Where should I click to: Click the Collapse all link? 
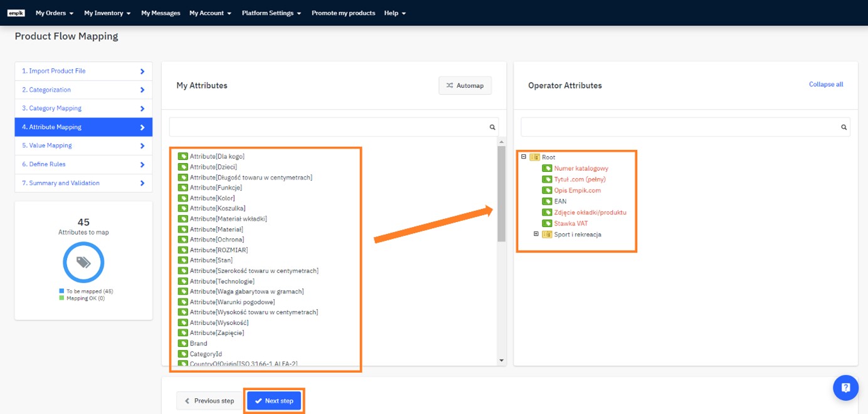click(825, 85)
